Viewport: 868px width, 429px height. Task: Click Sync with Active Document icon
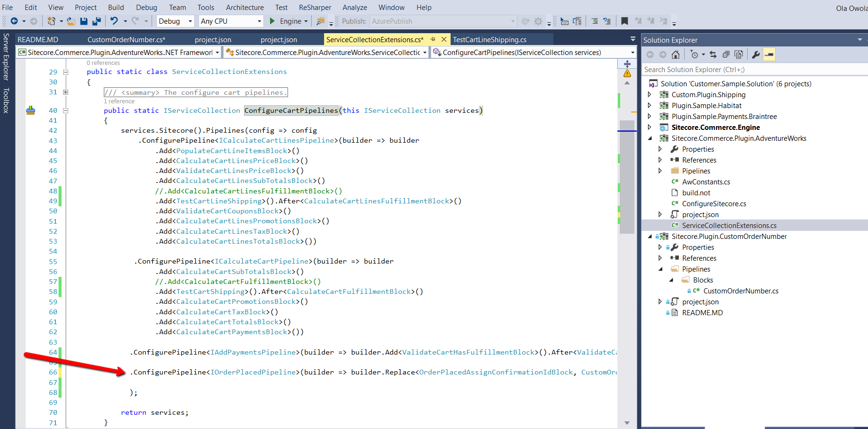(713, 55)
